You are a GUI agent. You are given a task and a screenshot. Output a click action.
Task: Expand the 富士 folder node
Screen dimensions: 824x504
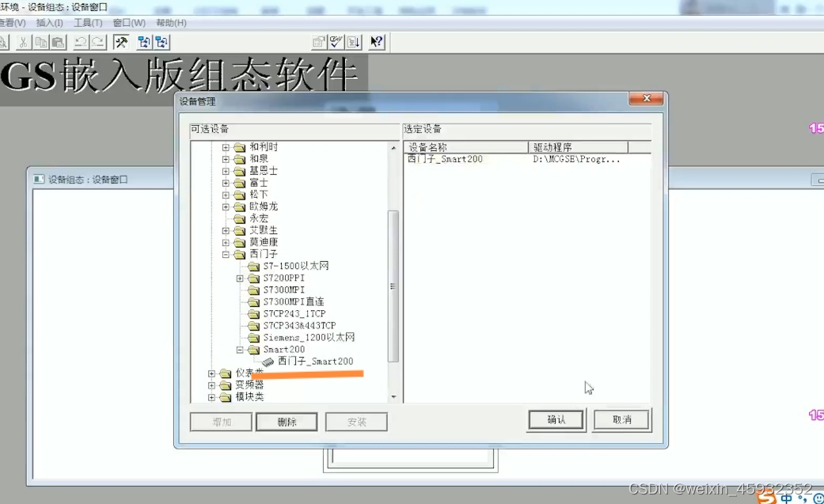pos(226,183)
